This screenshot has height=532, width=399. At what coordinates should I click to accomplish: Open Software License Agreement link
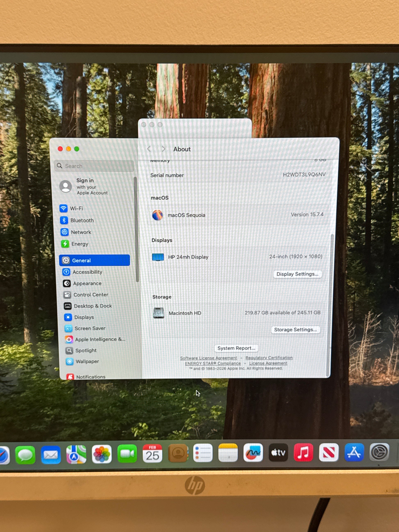209,358
